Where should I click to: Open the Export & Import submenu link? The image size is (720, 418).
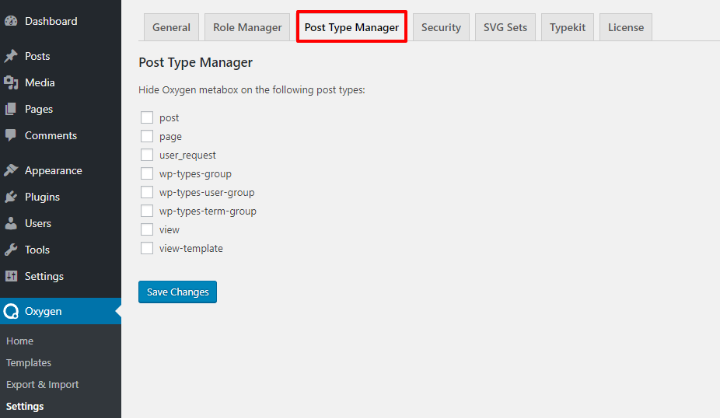(42, 384)
